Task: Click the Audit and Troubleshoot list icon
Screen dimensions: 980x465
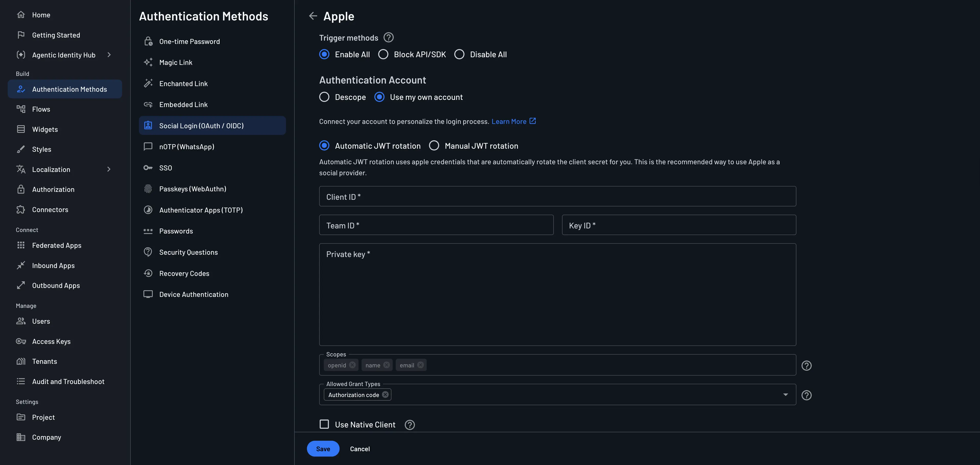Action: tap(21, 381)
